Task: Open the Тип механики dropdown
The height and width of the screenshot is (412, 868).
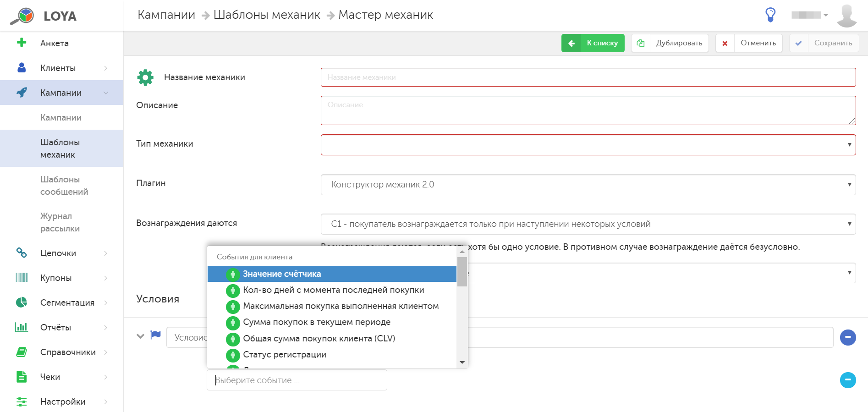Action: [x=588, y=145]
